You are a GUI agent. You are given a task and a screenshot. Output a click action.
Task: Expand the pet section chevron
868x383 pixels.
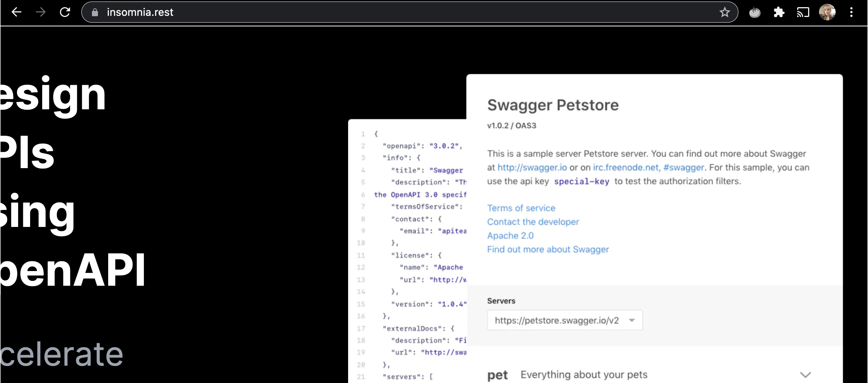pos(805,375)
